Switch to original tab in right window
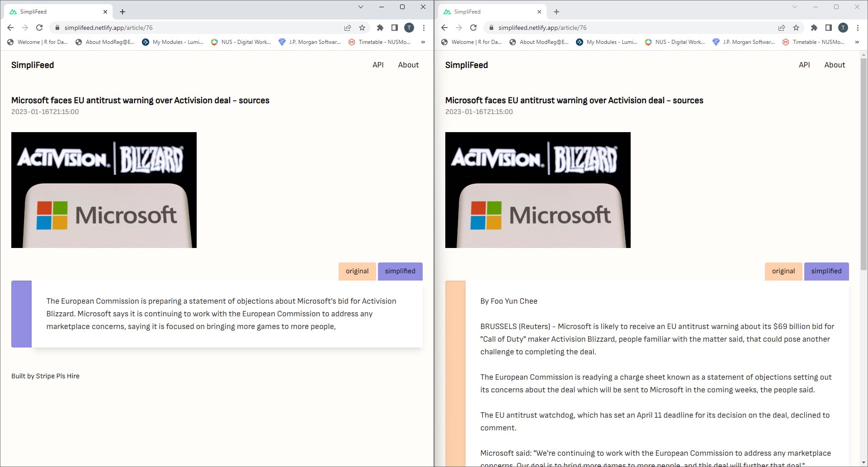Viewport: 868px width, 467px height. (x=783, y=271)
